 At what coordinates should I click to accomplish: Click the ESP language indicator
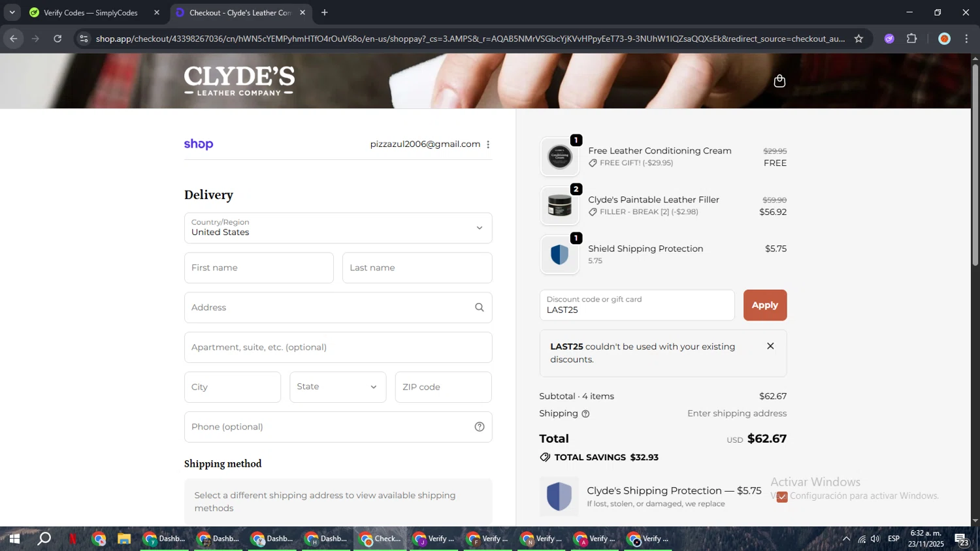coord(894,539)
